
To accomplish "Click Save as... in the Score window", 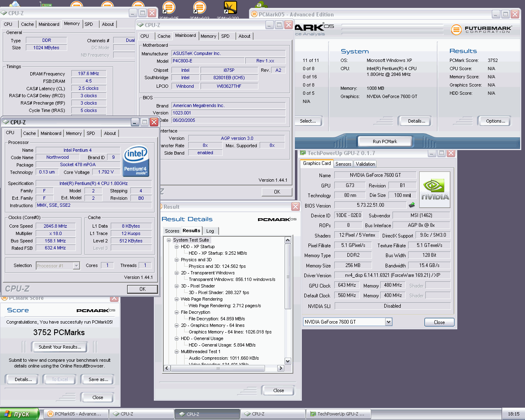I will pos(98,379).
